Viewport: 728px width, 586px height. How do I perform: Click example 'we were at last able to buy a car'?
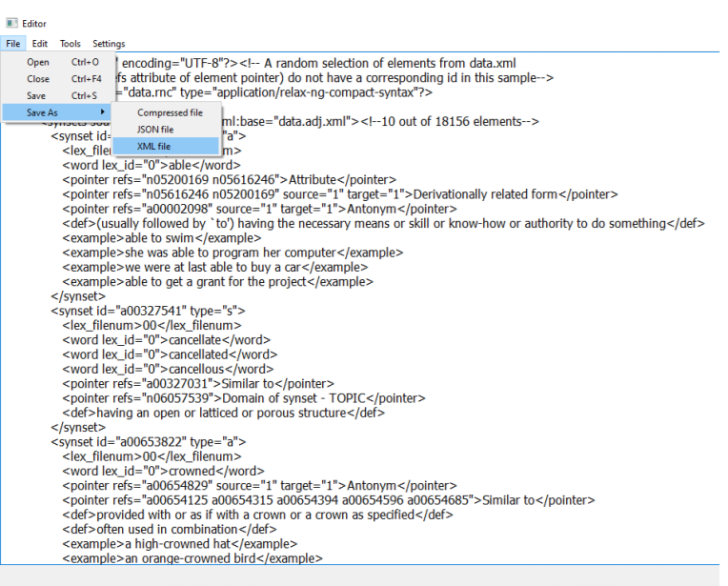(x=215, y=268)
